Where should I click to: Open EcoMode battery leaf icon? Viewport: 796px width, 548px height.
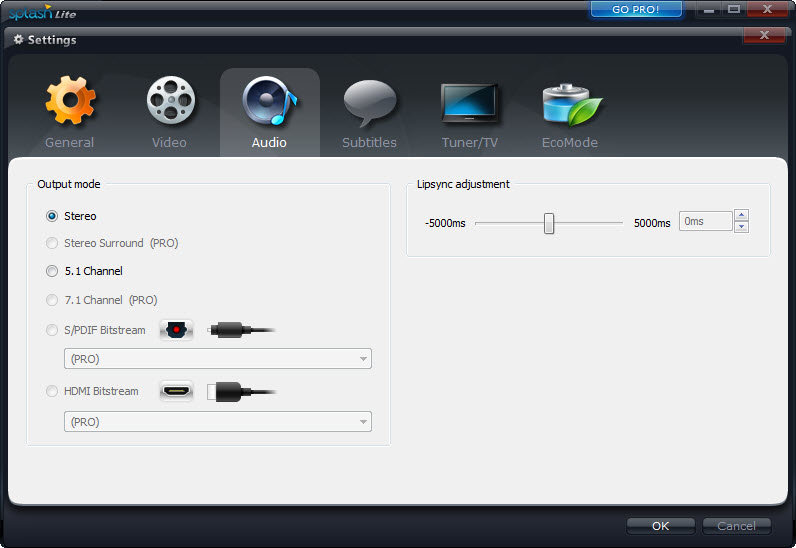[x=572, y=105]
